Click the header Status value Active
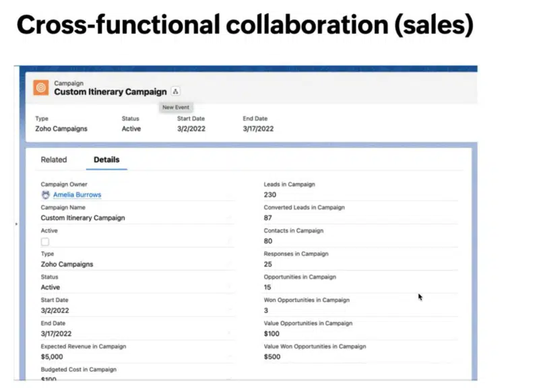Viewport: 547px width, 392px height. click(x=131, y=129)
